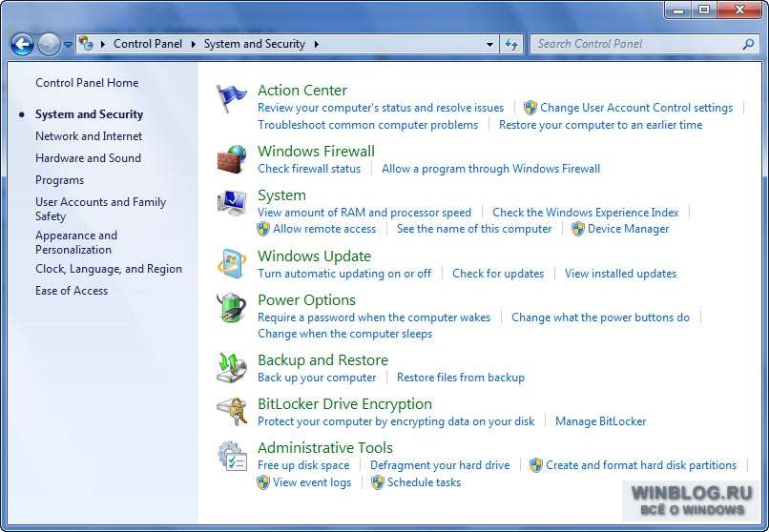Go back with the Back arrow button
The image size is (769, 532).
[x=23, y=45]
